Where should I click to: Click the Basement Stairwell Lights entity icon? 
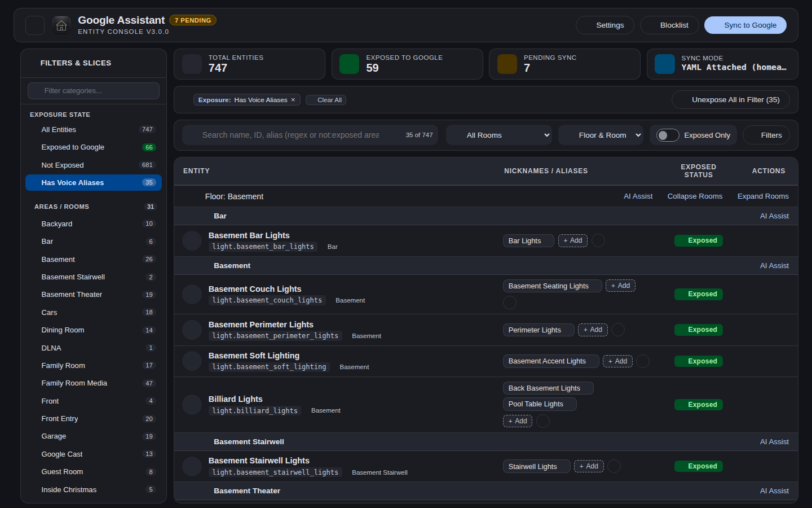192,466
